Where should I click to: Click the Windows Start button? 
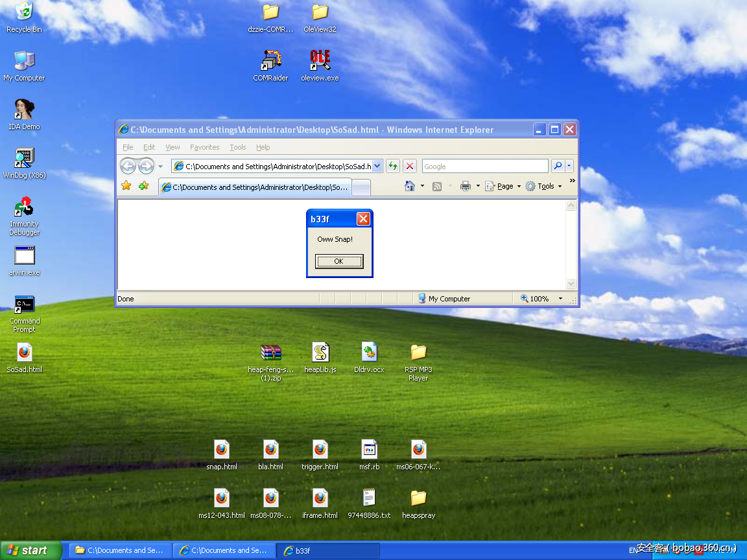[30, 550]
